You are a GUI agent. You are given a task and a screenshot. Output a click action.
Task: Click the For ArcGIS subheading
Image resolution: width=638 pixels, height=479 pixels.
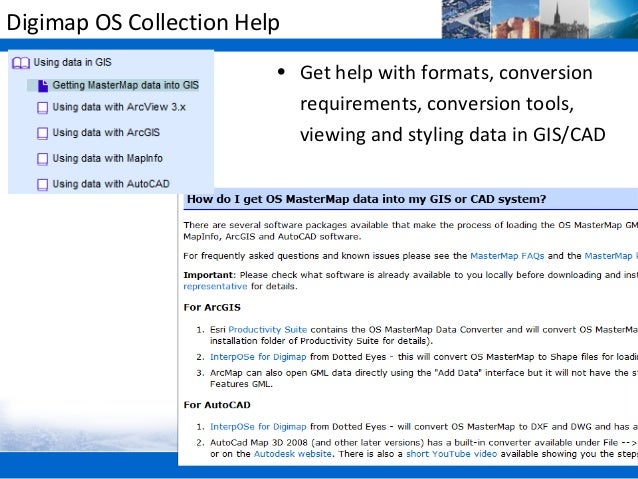(x=212, y=307)
